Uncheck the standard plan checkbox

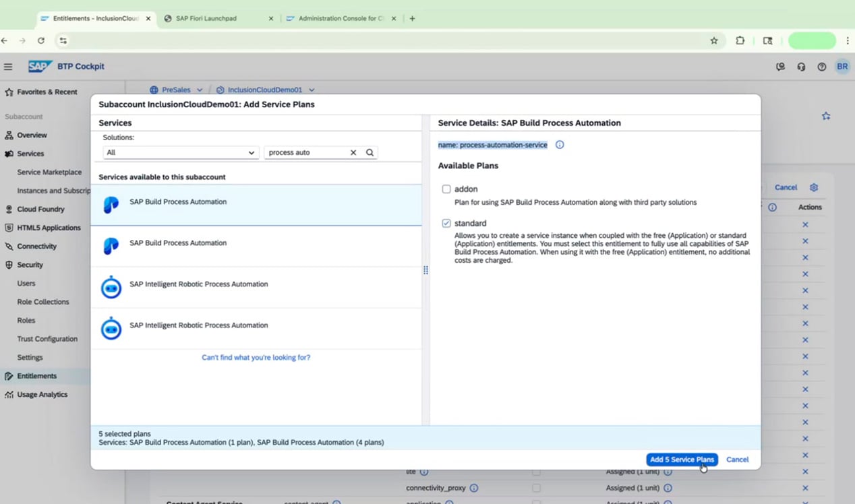pos(446,223)
